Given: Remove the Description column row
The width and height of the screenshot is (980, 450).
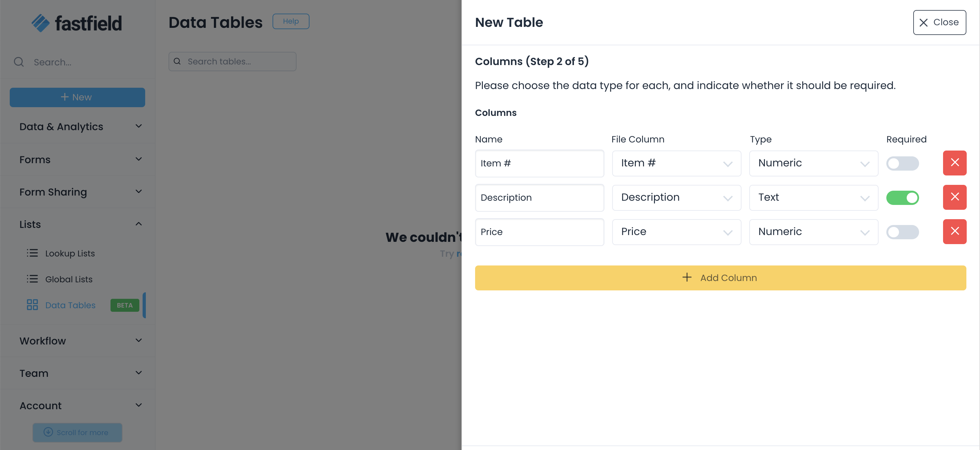Looking at the screenshot, I should 954,197.
